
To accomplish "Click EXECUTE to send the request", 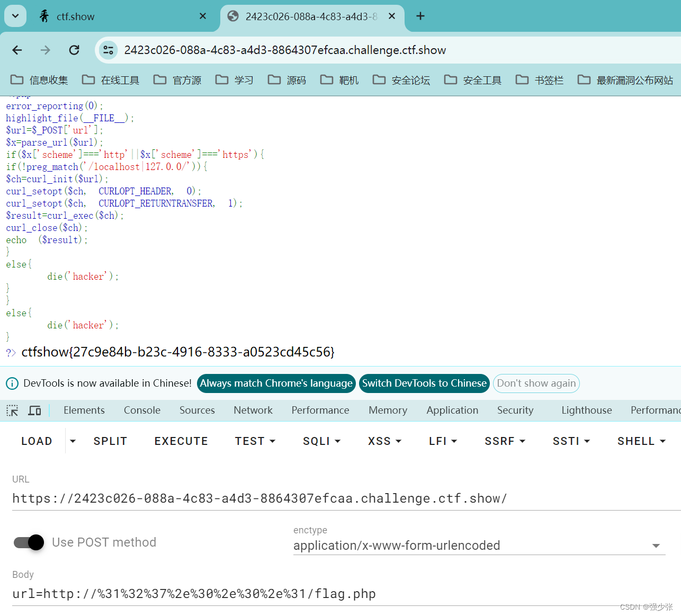I will click(x=181, y=441).
